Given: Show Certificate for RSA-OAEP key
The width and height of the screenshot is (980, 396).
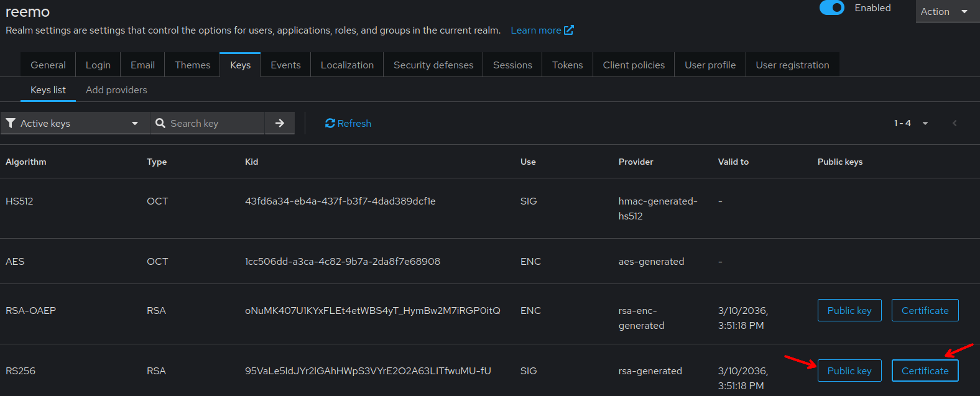Looking at the screenshot, I should pyautogui.click(x=925, y=310).
